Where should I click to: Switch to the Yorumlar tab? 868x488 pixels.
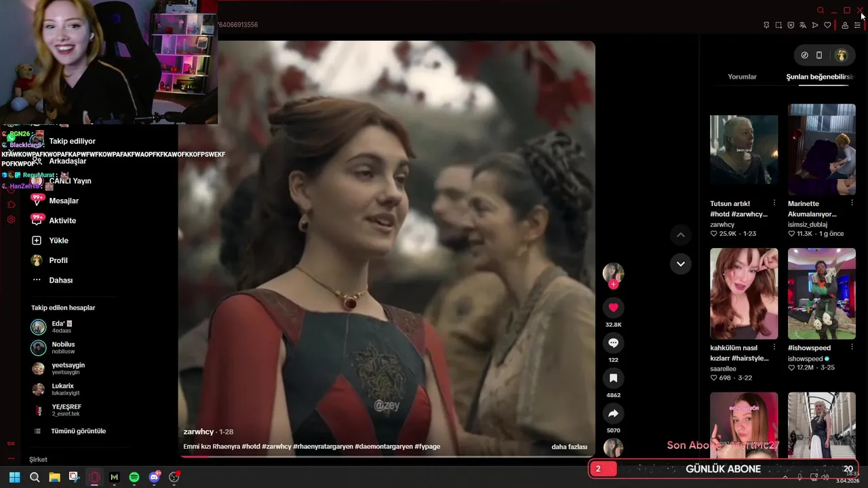coord(742,77)
